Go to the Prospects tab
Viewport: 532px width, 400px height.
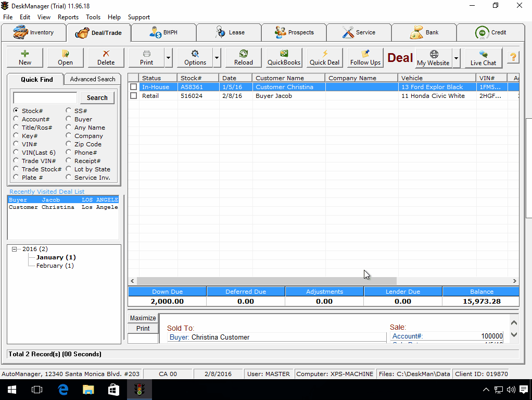click(294, 33)
